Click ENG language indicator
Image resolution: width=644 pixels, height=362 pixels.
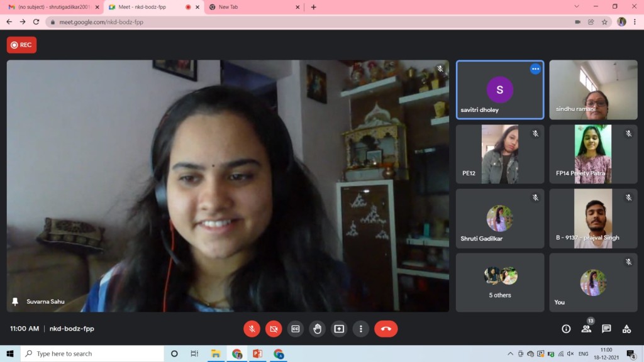click(x=583, y=354)
